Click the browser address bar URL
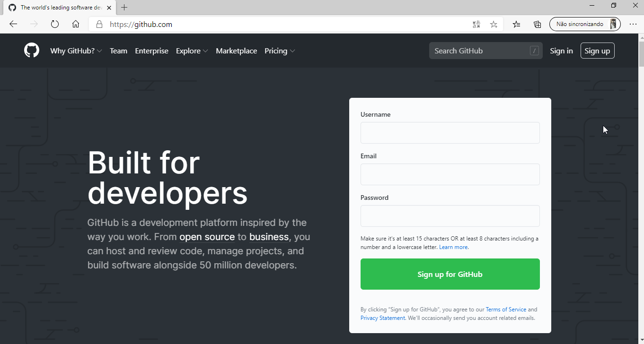The height and width of the screenshot is (344, 644). pyautogui.click(x=141, y=24)
